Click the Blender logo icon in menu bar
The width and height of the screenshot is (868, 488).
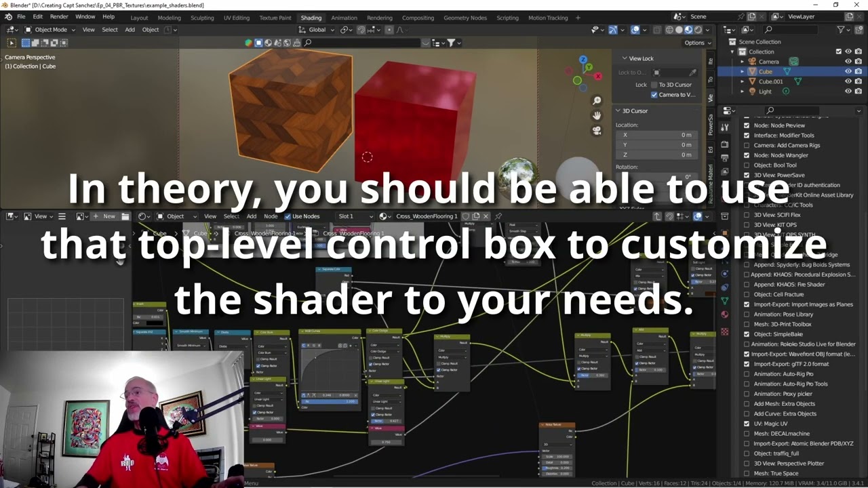pyautogui.click(x=8, y=17)
